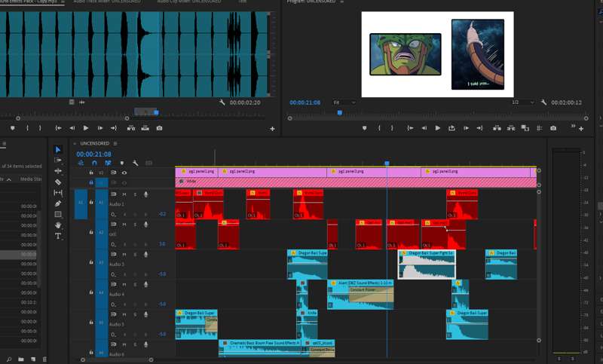Click timeline timecode 00:00:21:08 field
603x364 pixels.
coord(93,154)
